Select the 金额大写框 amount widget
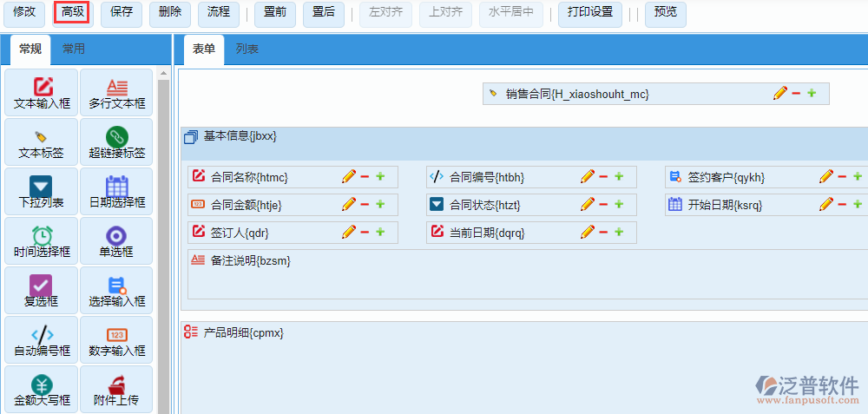Viewport: 868px width, 414px height. tap(42, 391)
